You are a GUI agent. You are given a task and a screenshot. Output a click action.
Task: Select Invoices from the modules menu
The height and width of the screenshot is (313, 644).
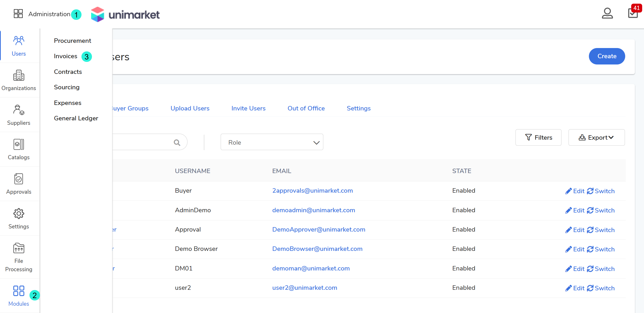click(66, 56)
